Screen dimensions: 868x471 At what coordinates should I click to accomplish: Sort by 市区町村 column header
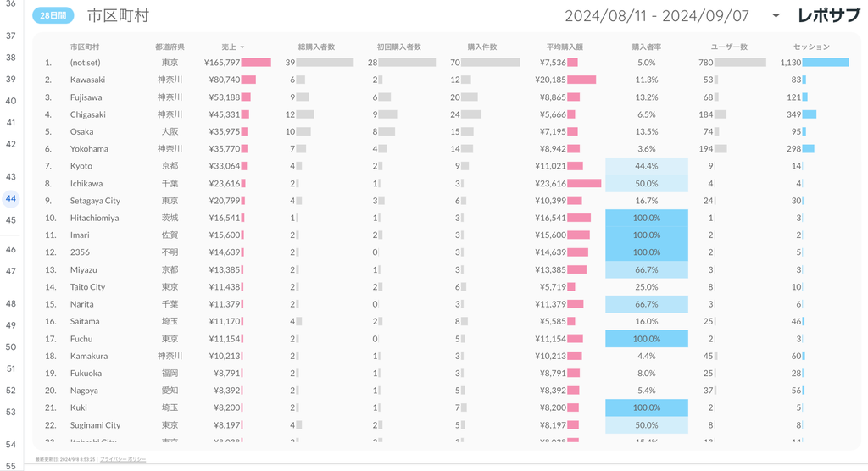(x=84, y=47)
